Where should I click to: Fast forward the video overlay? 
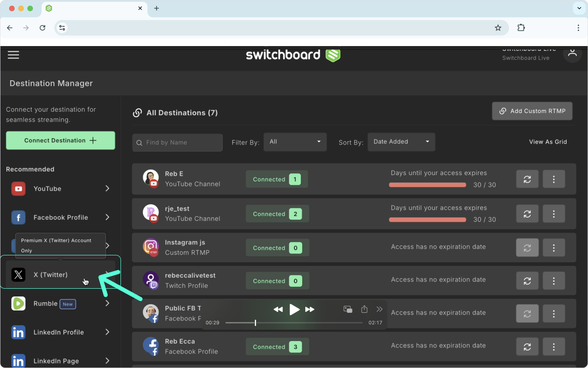click(310, 310)
